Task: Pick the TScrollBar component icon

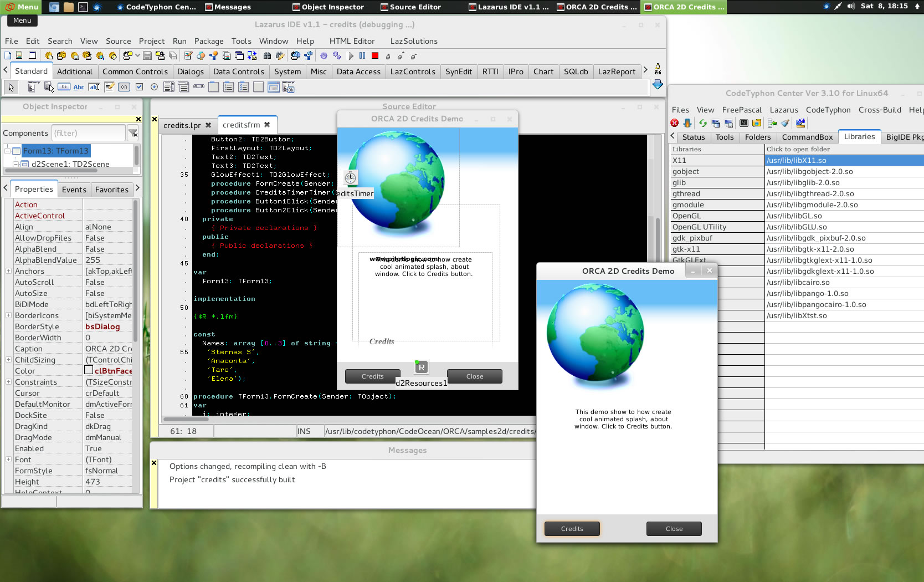Action: (199, 86)
